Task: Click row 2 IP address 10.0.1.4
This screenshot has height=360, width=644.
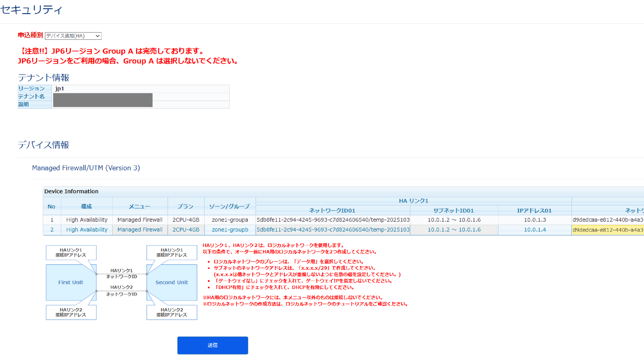Action: (x=535, y=230)
